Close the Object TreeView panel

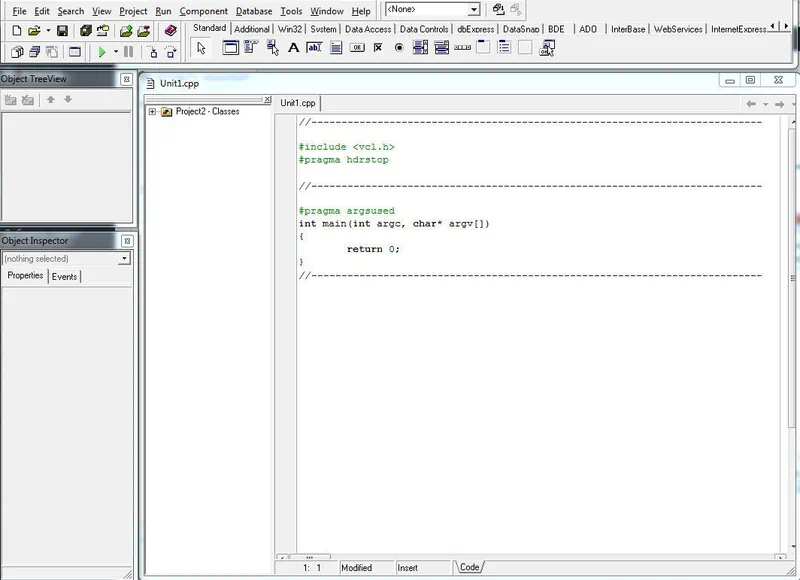click(x=127, y=80)
